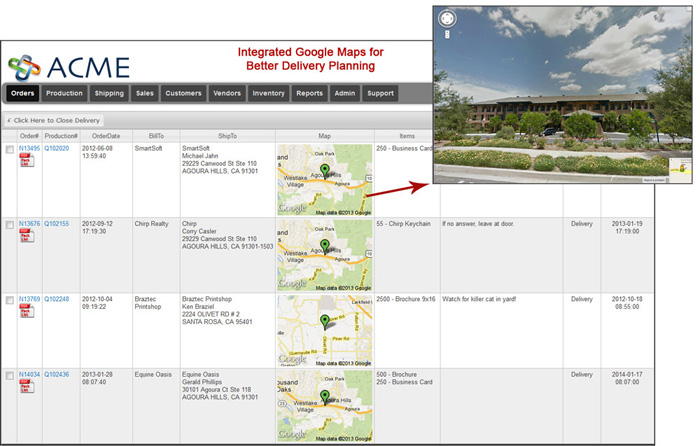700x446 pixels.
Task: Click BillTo cell 'Chirp Realty'
Action: coord(151,224)
